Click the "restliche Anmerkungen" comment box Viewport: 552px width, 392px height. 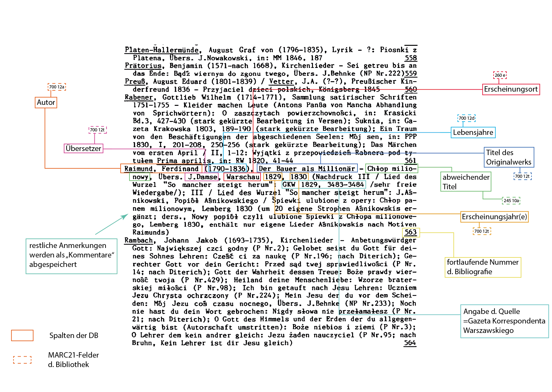click(71, 256)
